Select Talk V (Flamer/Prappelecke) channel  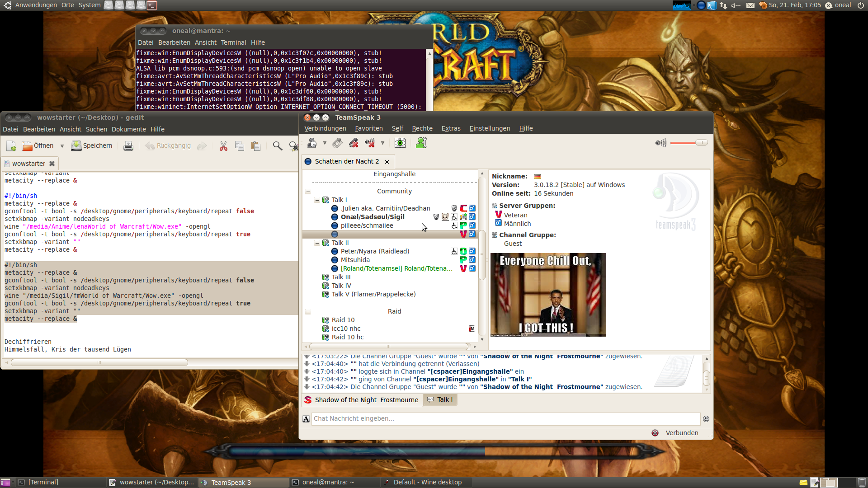pos(373,294)
